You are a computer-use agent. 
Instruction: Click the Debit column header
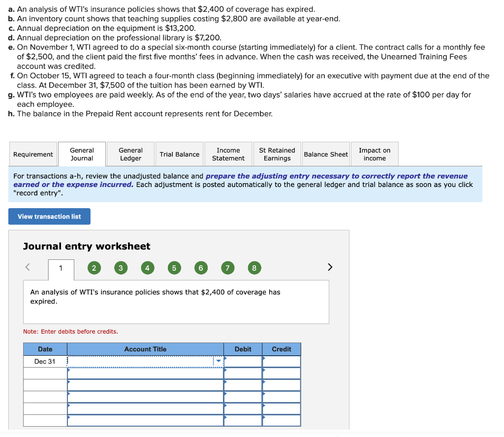(x=243, y=349)
